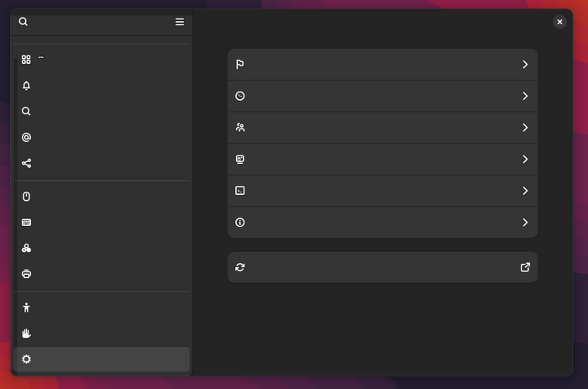Expand the terminal row chevron

click(525, 191)
